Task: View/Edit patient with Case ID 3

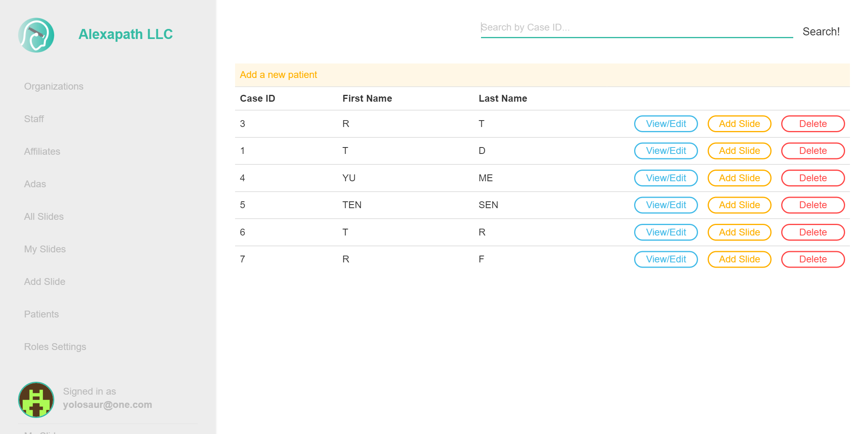Action: click(665, 124)
